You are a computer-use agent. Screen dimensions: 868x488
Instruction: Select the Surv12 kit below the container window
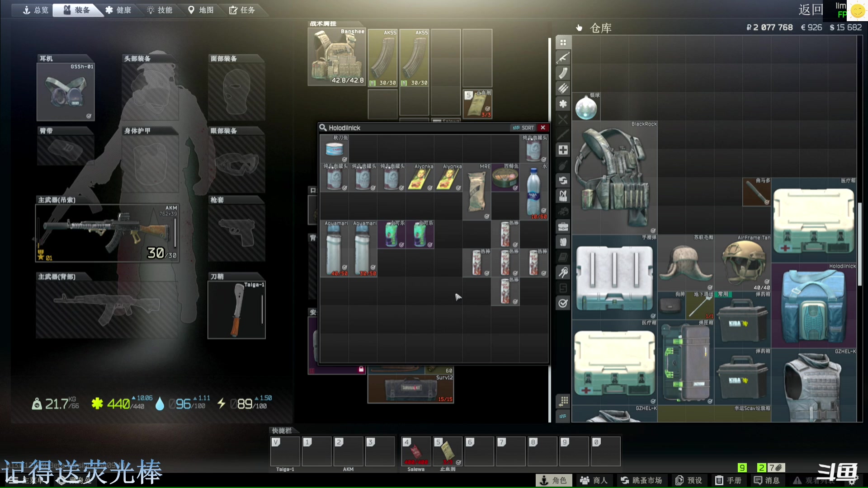410,388
